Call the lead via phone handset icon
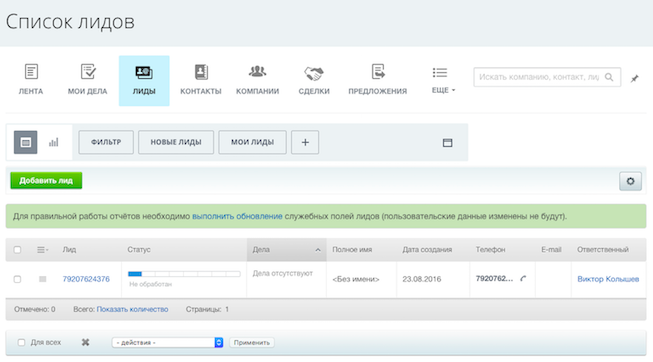 [523, 279]
